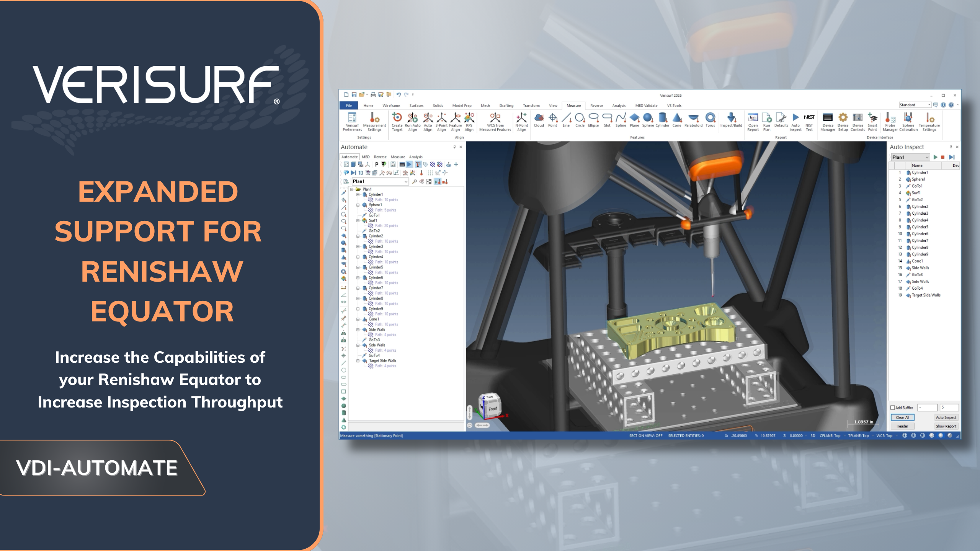The image size is (980, 551).
Task: Collapse the Surf1 tree node
Action: (x=358, y=220)
